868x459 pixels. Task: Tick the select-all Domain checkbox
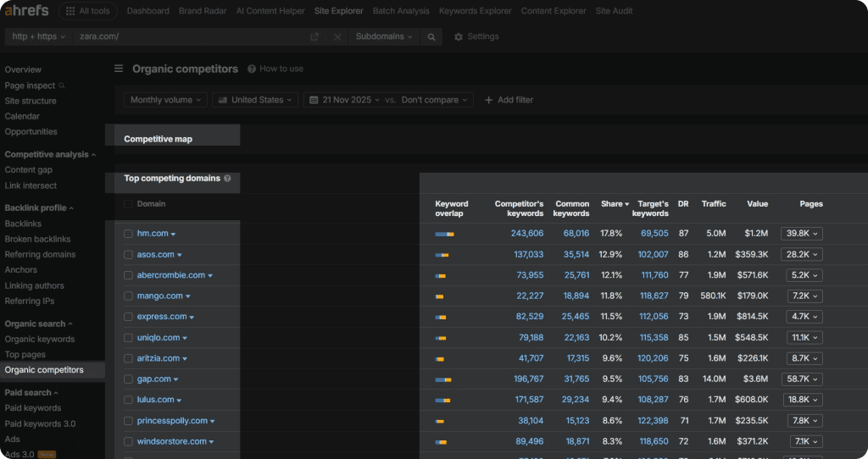click(x=128, y=204)
